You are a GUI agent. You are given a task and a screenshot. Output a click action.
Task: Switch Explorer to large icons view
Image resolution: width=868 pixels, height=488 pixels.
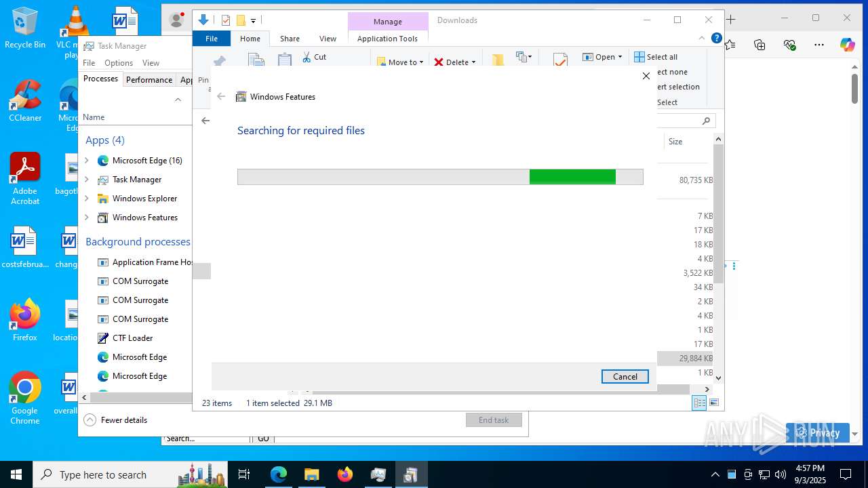(x=713, y=403)
